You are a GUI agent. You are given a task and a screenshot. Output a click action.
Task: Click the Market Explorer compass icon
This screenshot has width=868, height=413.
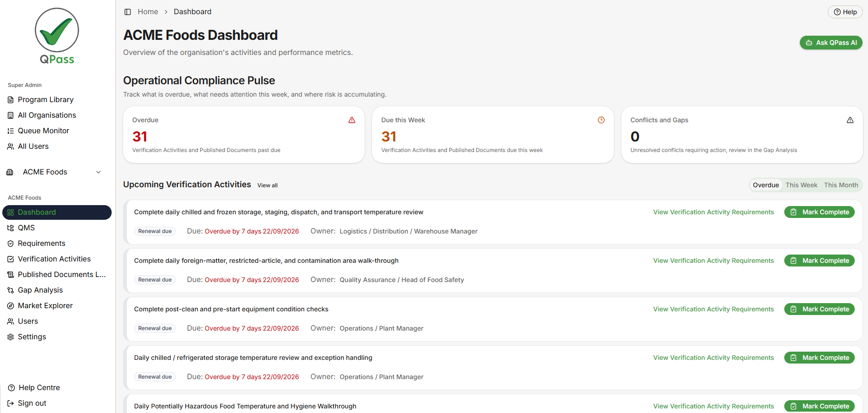(x=11, y=306)
